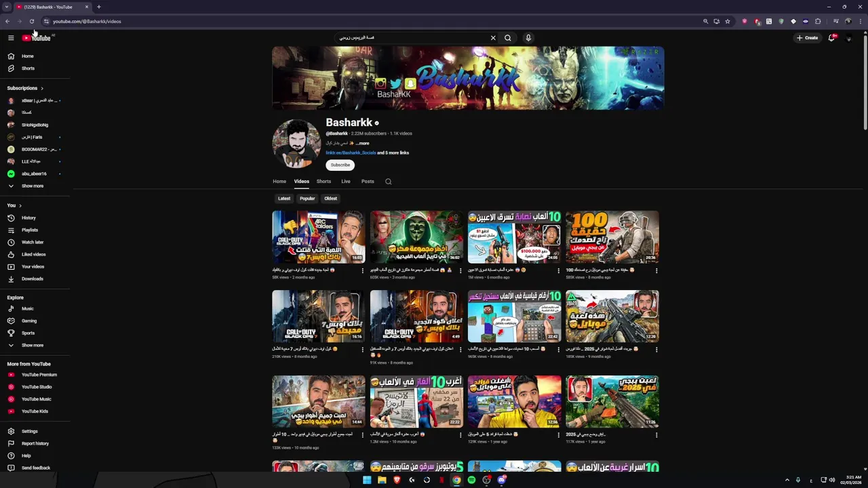This screenshot has height=488, width=868.
Task: Expand the channel description with ...more
Action: click(x=363, y=143)
